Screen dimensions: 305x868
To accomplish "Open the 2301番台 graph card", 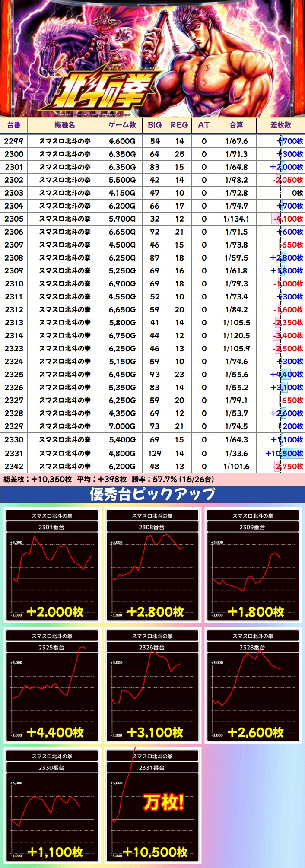I will pos(52,565).
